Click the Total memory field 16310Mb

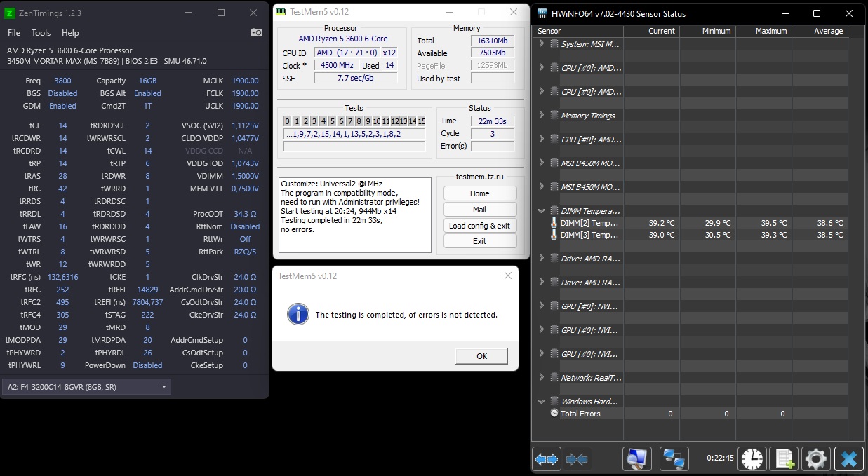point(493,41)
